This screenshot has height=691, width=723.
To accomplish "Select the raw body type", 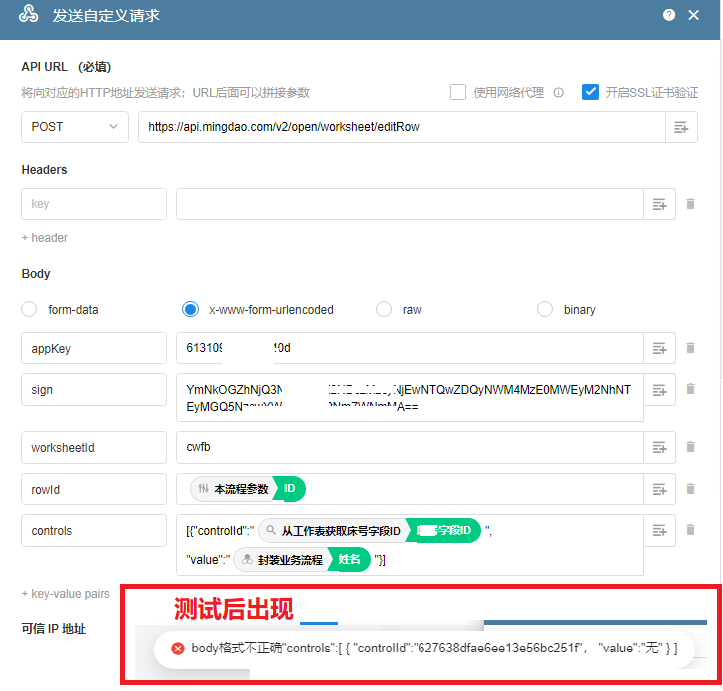I will pos(384,310).
